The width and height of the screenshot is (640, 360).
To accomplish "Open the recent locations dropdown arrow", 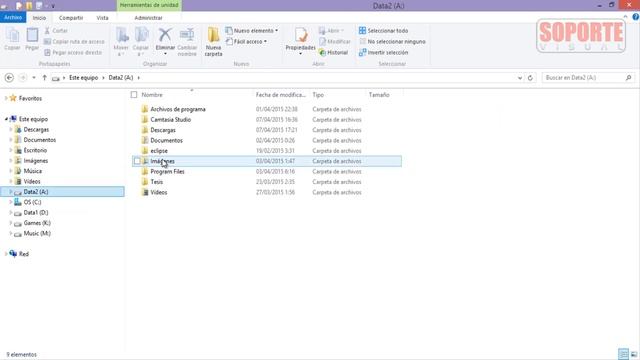I will [34, 78].
